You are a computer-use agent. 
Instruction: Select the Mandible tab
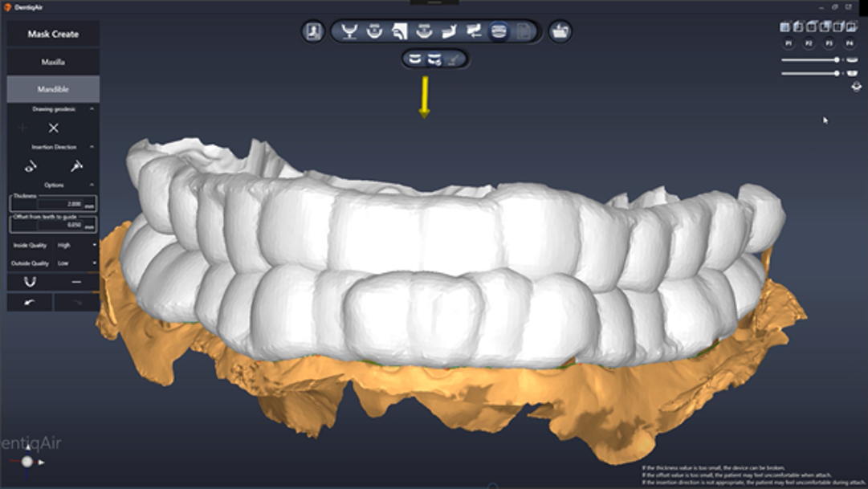point(53,89)
